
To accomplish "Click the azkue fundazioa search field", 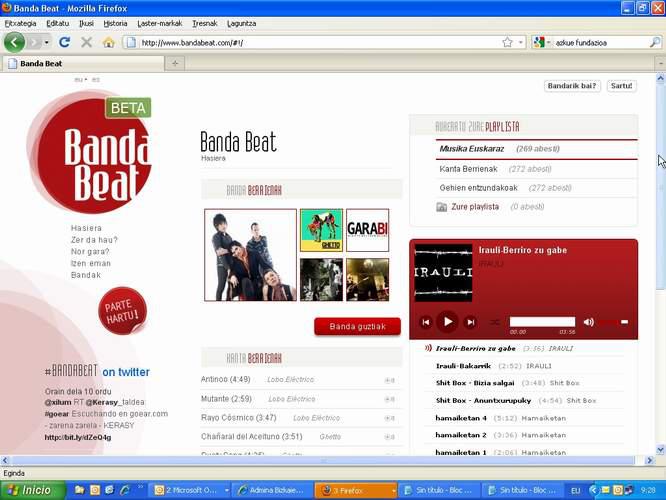I will click(x=600, y=42).
